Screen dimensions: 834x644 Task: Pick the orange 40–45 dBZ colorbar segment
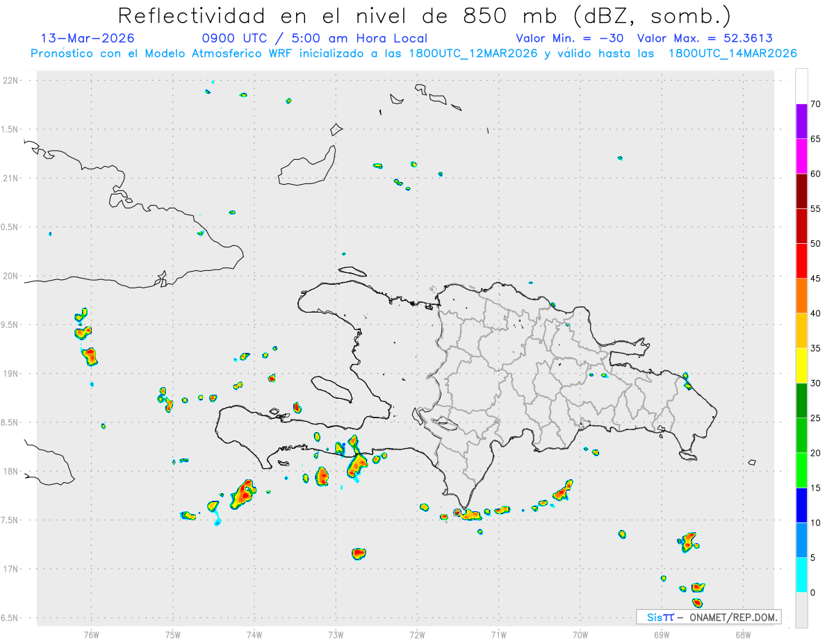click(x=801, y=296)
